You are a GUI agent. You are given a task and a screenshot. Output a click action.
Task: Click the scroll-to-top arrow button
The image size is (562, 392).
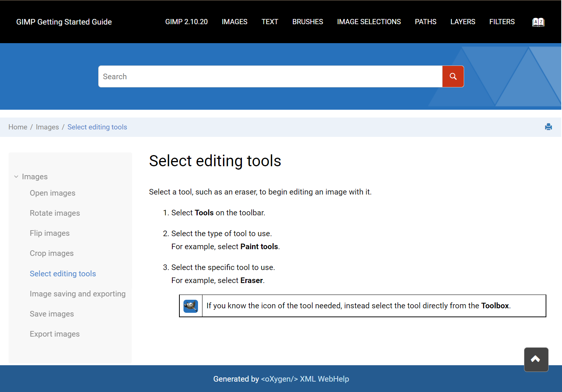click(536, 359)
